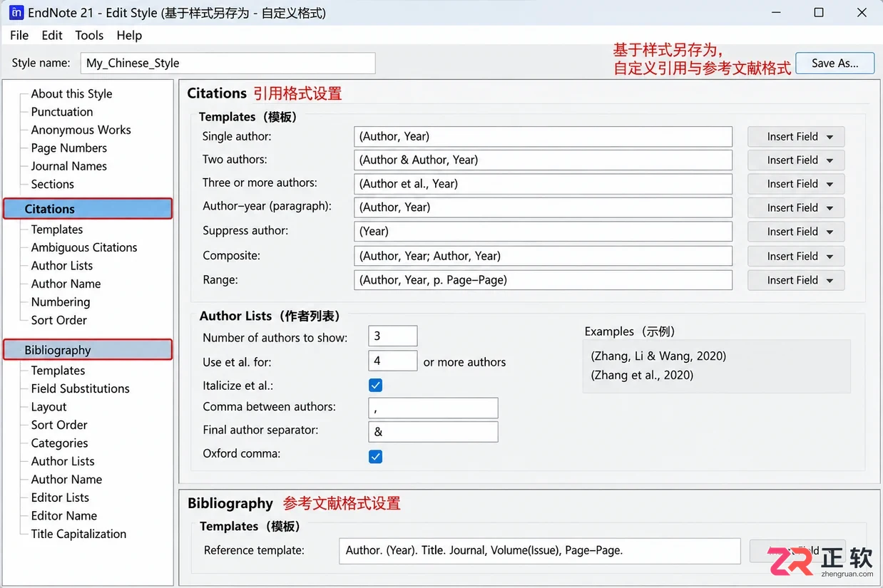883x588 pixels.
Task: Open Insert Field for Author-year (paragraph)
Action: tap(796, 208)
